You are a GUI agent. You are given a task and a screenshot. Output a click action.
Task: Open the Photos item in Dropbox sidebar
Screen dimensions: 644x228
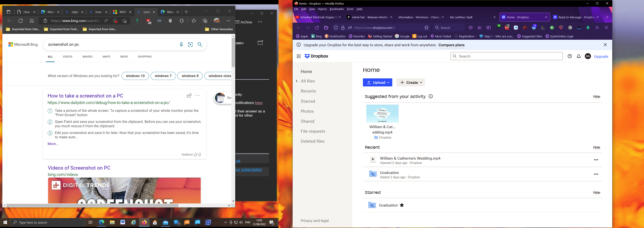[x=307, y=112]
